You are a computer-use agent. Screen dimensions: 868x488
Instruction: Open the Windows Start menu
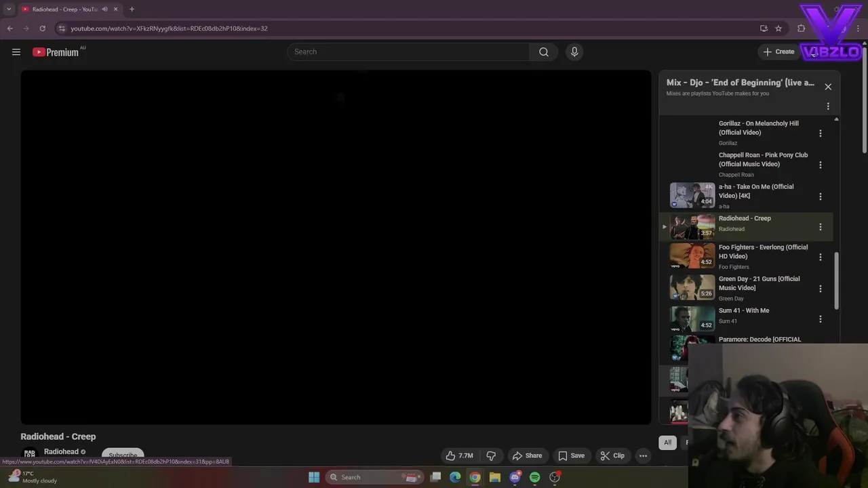tap(314, 477)
